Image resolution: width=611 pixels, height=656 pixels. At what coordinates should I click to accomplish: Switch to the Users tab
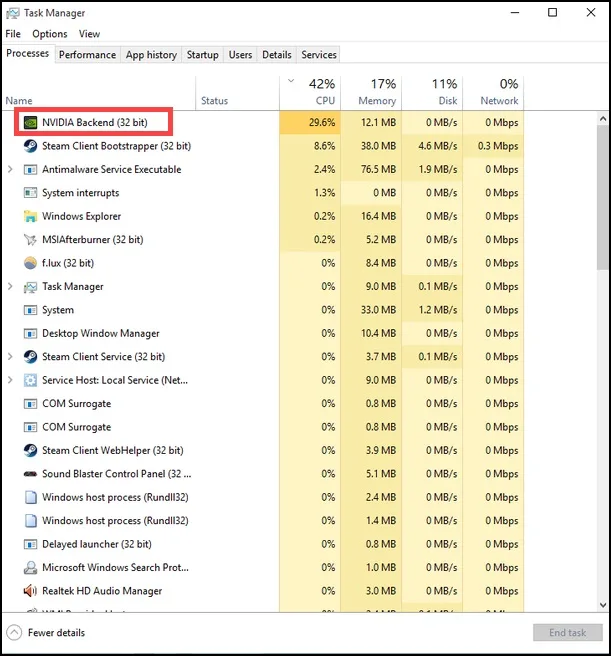click(240, 55)
